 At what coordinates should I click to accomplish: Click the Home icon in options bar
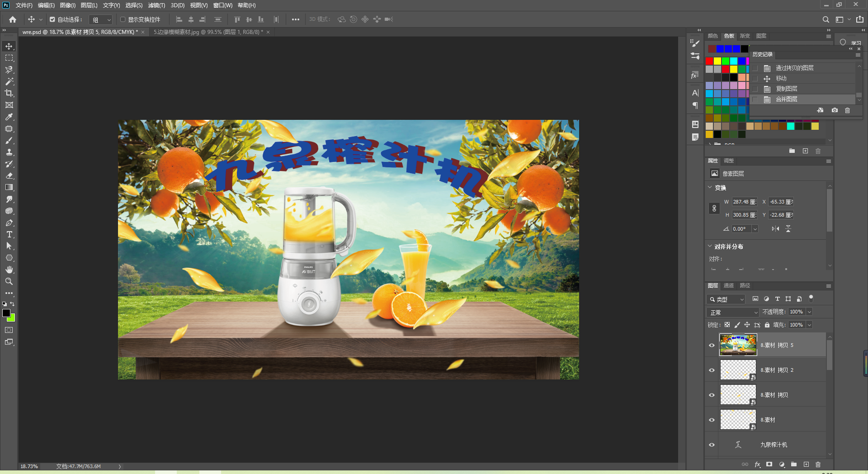tap(13, 19)
